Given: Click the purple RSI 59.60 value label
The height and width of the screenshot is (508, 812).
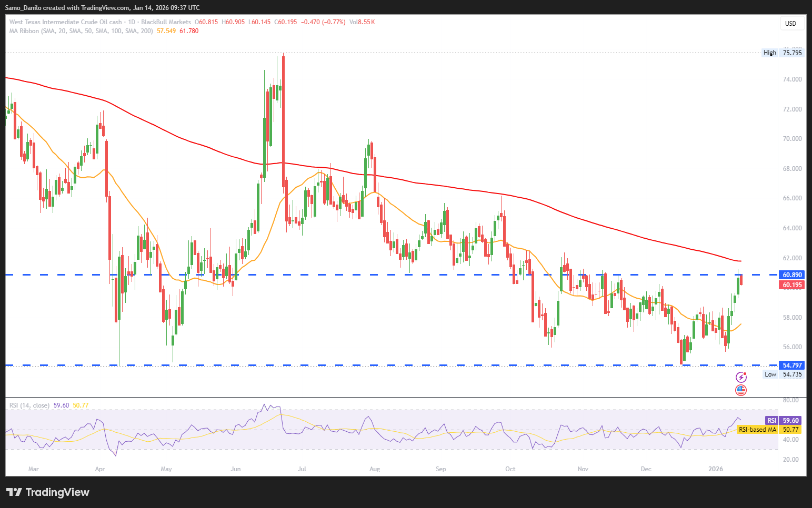Looking at the screenshot, I should [x=784, y=421].
